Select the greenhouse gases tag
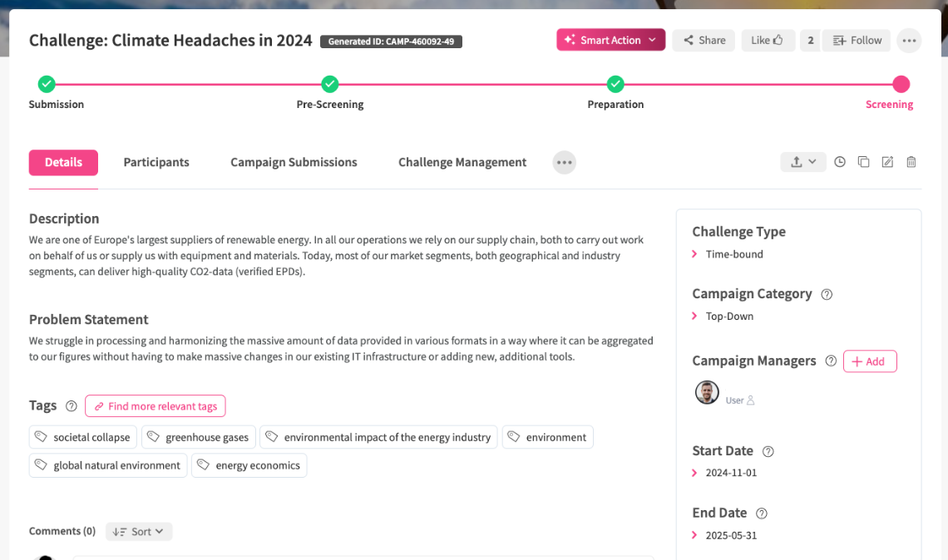948x560 pixels. click(x=199, y=437)
